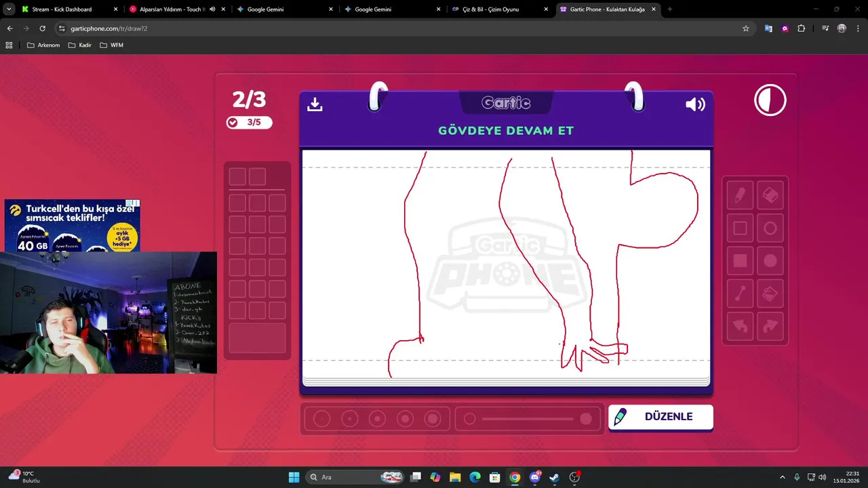Select the eraser tool

tap(770, 196)
